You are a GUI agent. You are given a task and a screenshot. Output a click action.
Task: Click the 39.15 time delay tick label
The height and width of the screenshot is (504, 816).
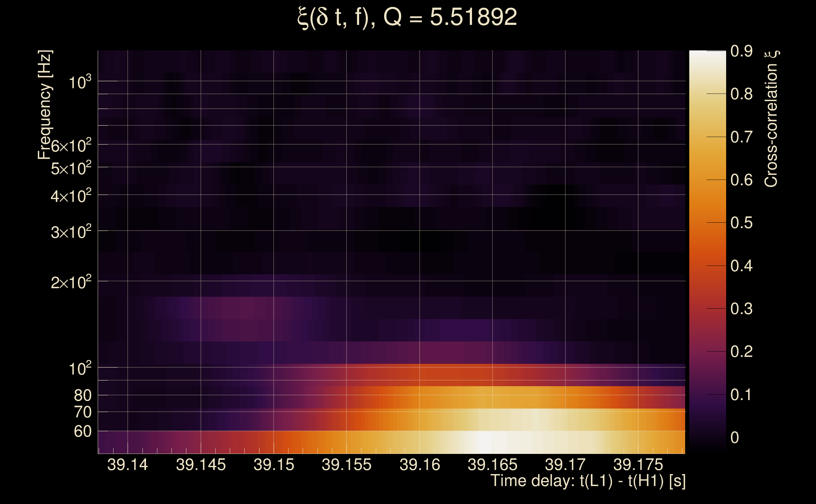[x=274, y=465]
